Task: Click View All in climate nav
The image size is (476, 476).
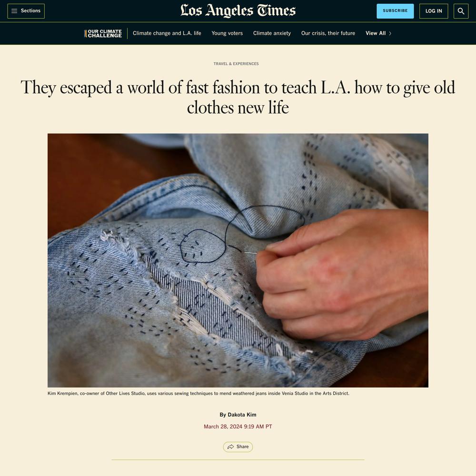Action: 376,33
